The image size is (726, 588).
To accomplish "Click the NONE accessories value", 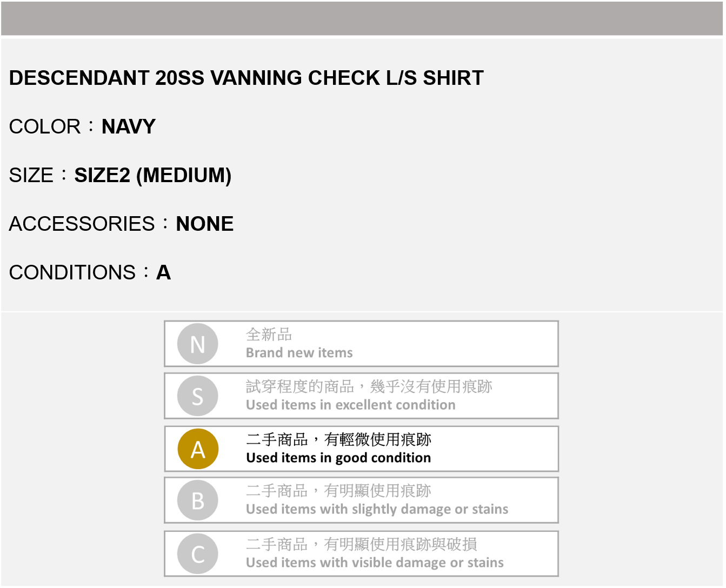I will click(x=205, y=224).
